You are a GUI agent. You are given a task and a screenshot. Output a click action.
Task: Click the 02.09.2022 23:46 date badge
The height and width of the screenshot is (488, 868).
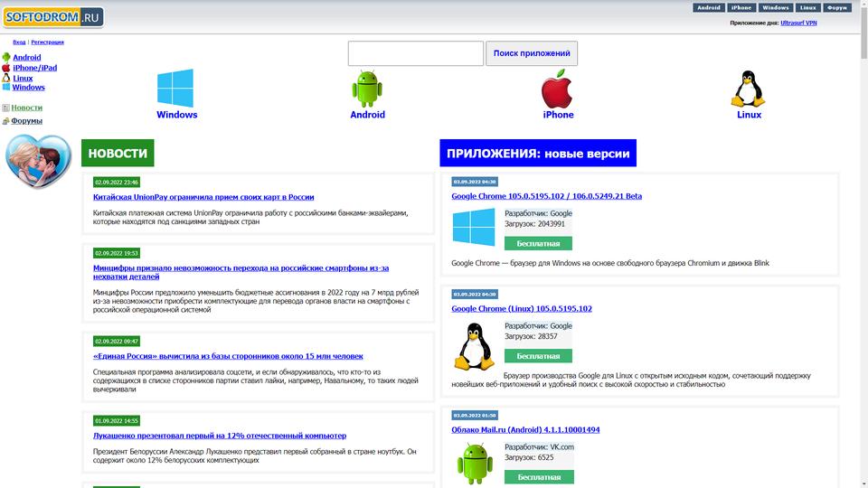click(117, 182)
